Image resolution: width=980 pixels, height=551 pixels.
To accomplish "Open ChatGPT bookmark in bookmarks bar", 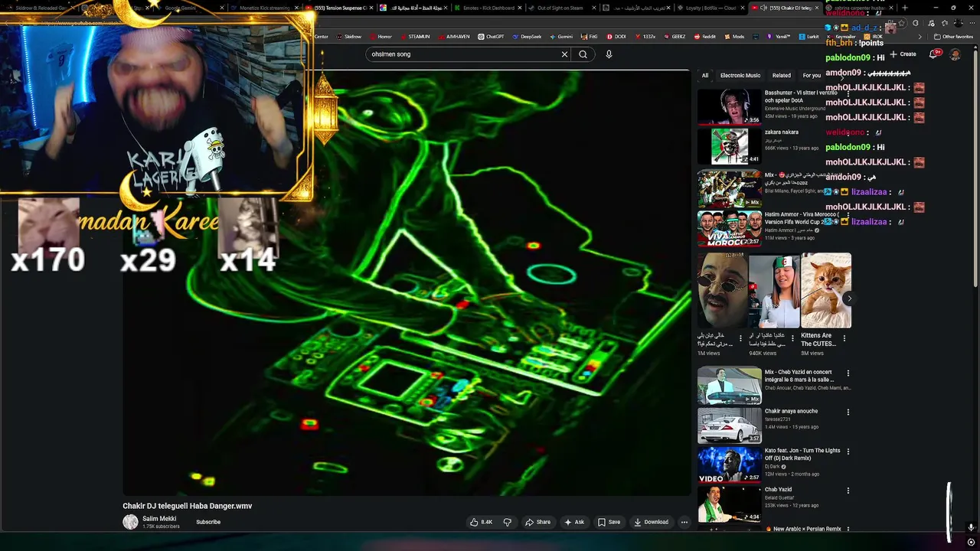I will pos(491,37).
